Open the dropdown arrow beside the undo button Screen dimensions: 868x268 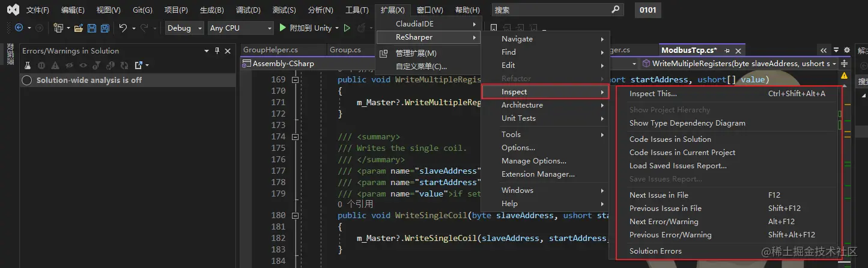pyautogui.click(x=133, y=28)
